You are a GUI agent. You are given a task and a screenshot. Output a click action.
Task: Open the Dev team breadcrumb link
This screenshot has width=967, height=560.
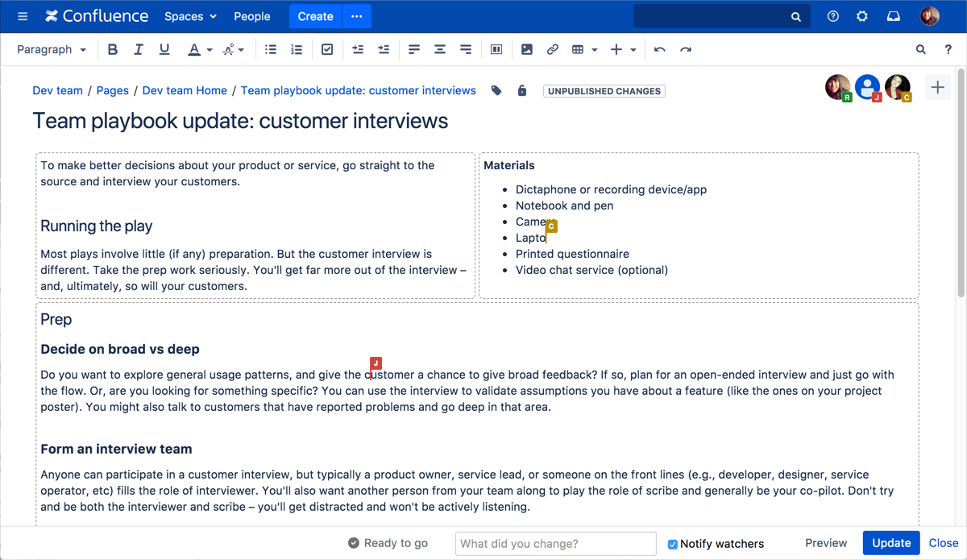pos(57,90)
